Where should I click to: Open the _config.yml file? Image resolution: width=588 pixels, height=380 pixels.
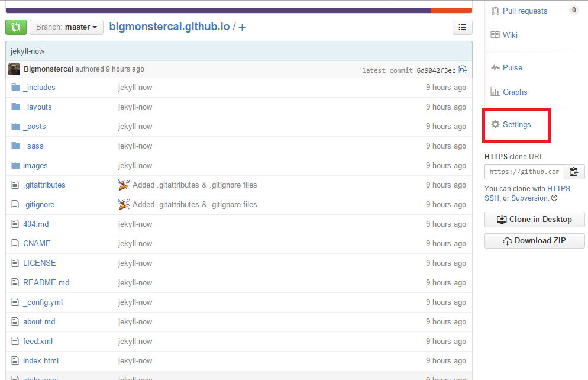(43, 302)
